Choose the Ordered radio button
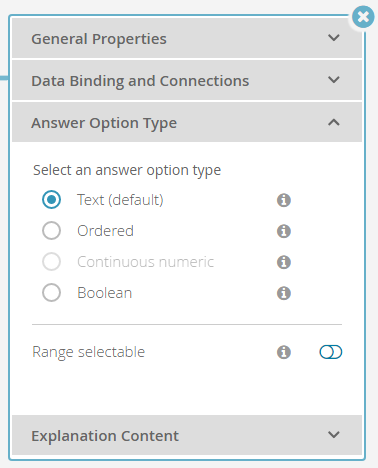 [51, 231]
